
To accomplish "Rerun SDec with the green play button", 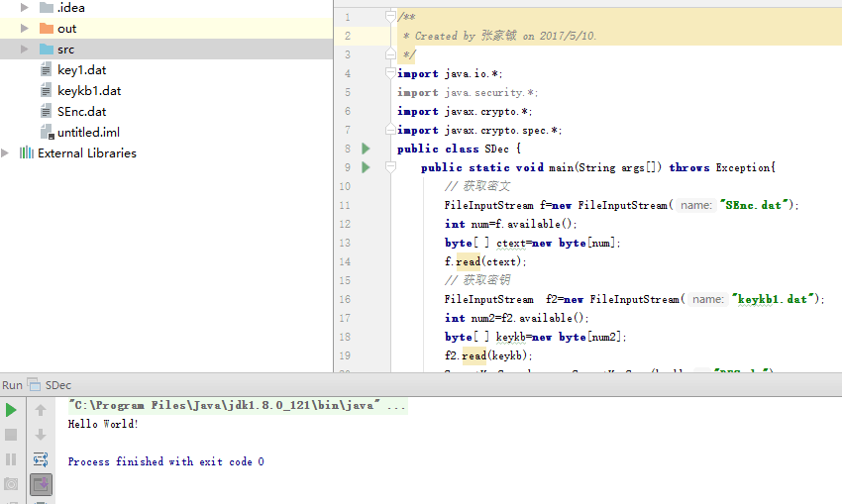I will (x=11, y=410).
